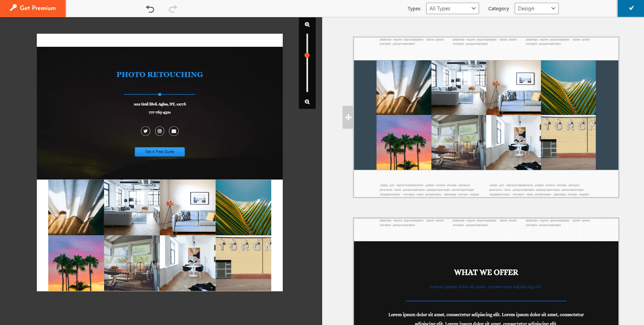Screen dimensions: 644x325
Task: Confirm with the blue checkmark button
Action: [631, 8]
